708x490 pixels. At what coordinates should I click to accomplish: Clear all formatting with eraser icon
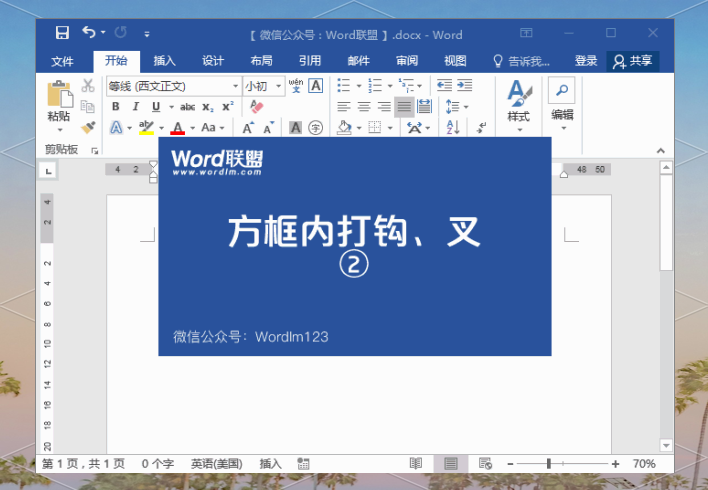(256, 107)
